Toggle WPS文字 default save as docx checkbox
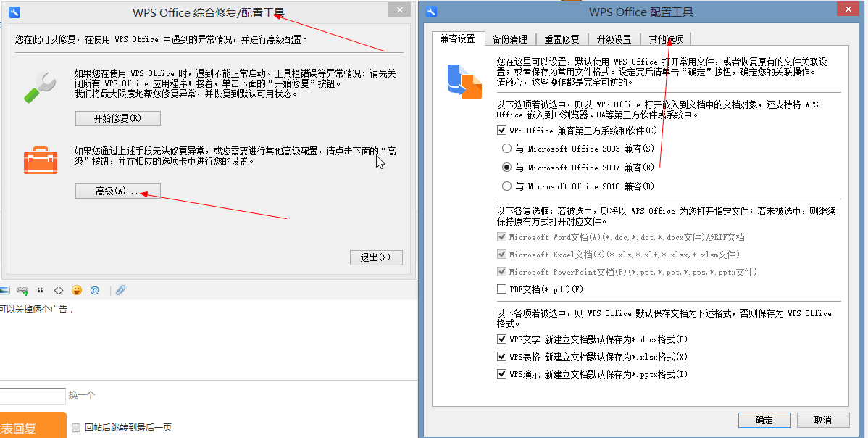Viewport: 868px width, 438px height. [501, 339]
